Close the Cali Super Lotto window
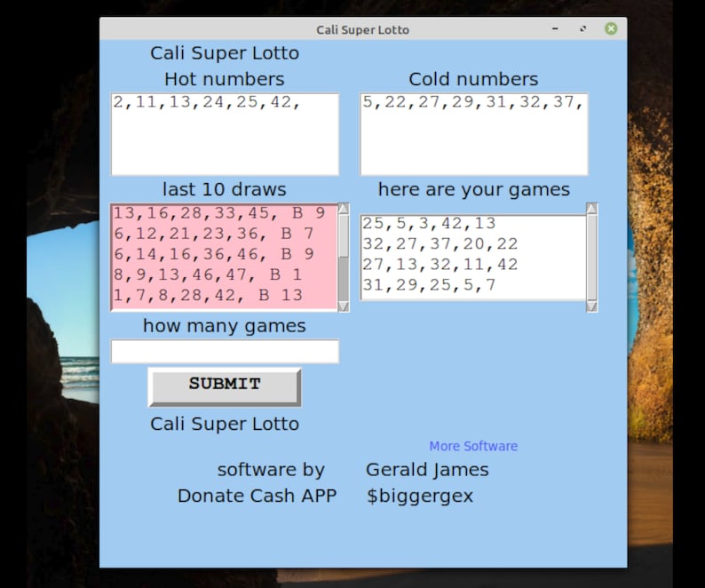 click(x=611, y=28)
